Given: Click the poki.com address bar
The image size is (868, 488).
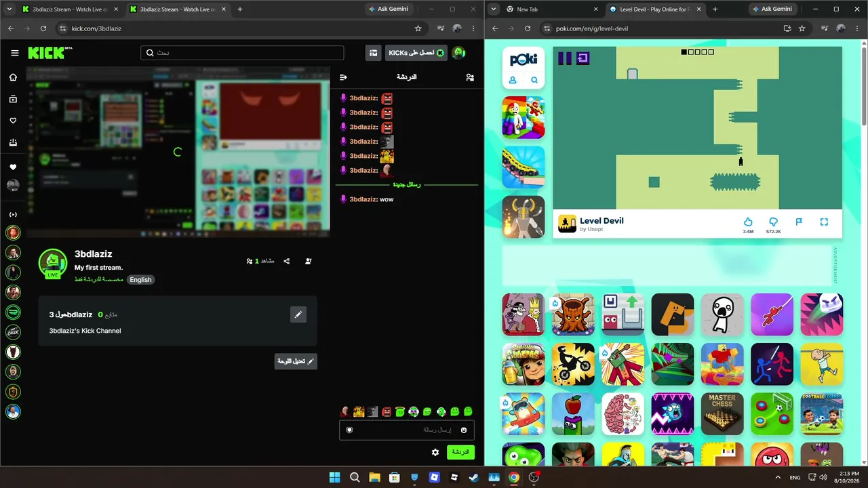Looking at the screenshot, I should click(659, 28).
